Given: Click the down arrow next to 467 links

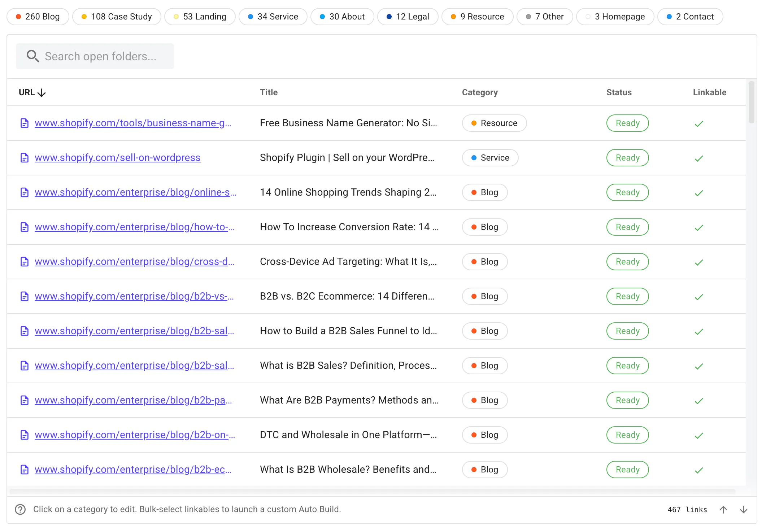Looking at the screenshot, I should [x=744, y=509].
